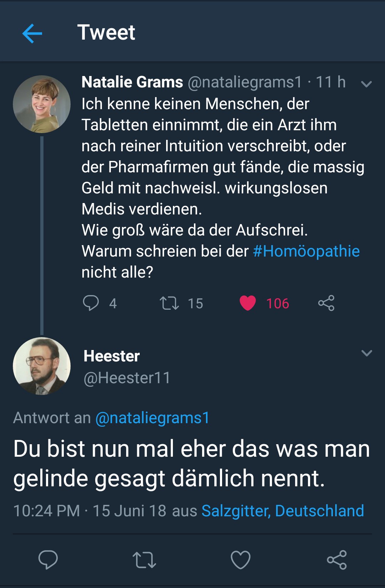Retweet Heester's reply tweet
This screenshot has width=385, height=588.
(144, 559)
